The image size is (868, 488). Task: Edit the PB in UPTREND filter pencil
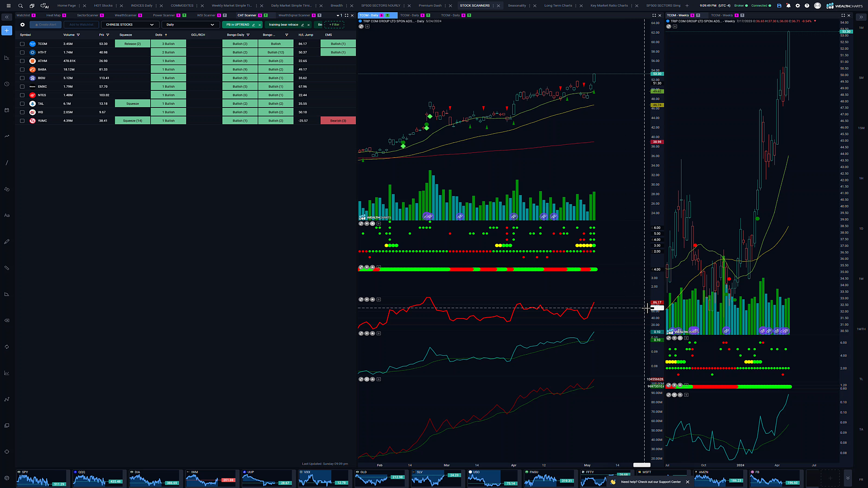point(254,25)
